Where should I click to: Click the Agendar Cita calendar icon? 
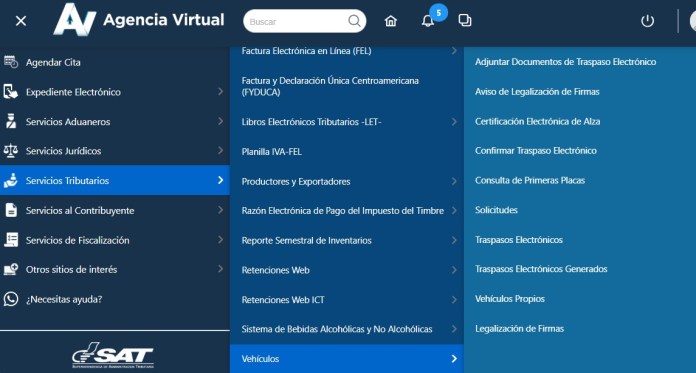[x=11, y=62]
